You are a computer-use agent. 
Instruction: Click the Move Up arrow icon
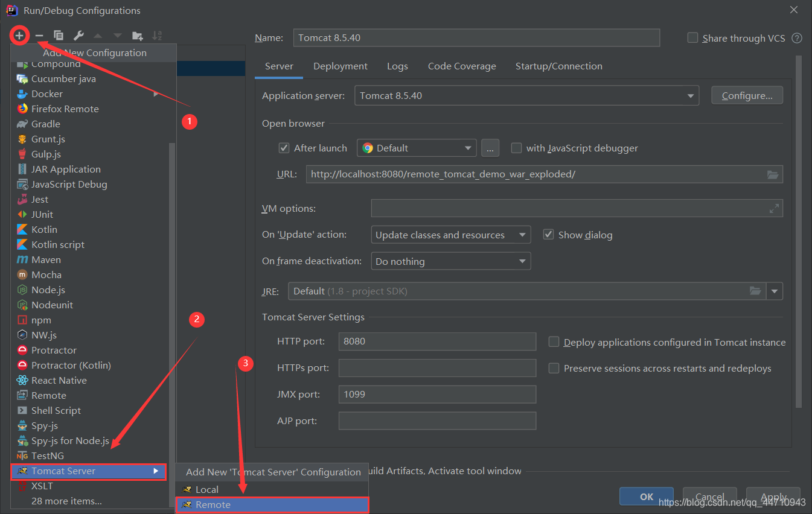click(x=98, y=36)
